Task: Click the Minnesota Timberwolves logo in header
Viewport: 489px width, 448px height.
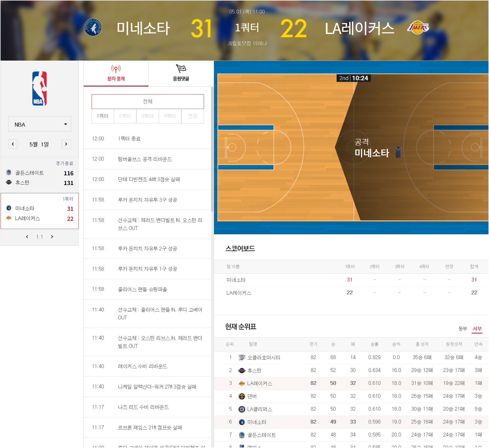Action: (93, 27)
